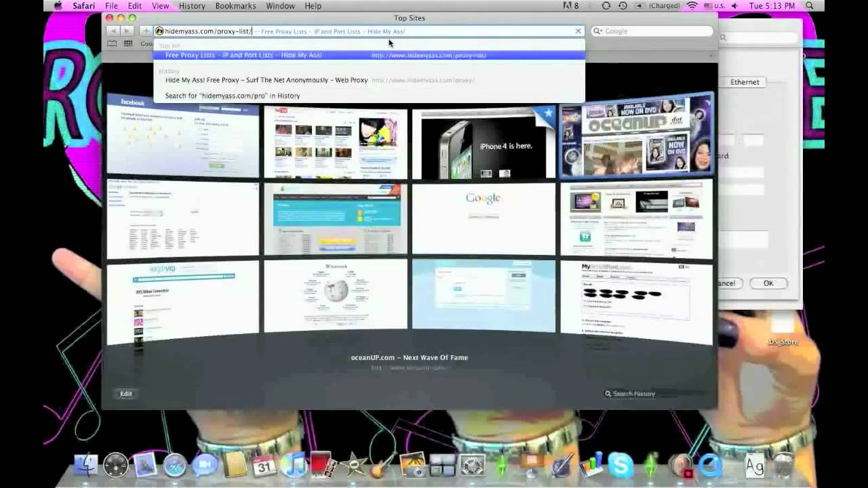Click the clock showing Tue 5:13 PM
Screen dimensions: 868x488
pos(772,5)
